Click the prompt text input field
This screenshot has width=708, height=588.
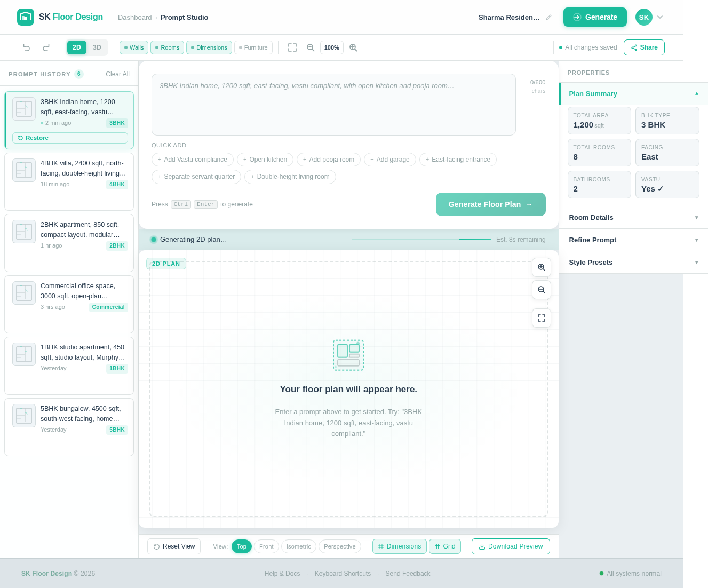[333, 105]
